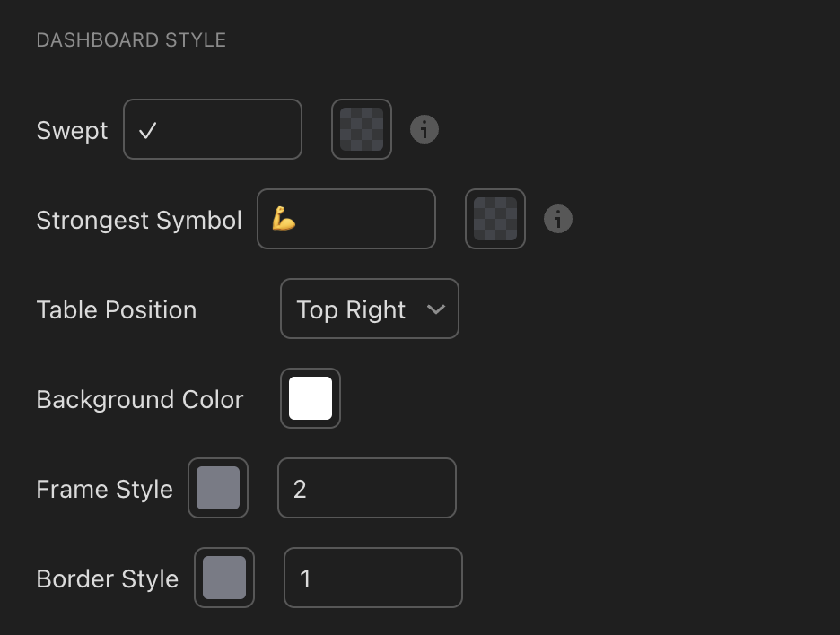Click the chevron arrow in Table Position dropdown
Viewport: 840px width, 635px height.
436,309
